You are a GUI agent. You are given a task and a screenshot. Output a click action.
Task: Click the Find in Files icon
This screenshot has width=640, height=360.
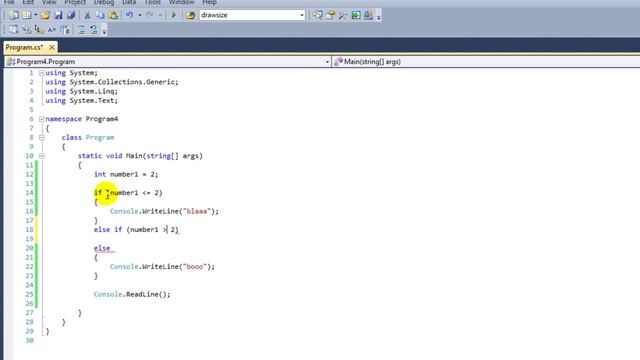click(x=190, y=16)
